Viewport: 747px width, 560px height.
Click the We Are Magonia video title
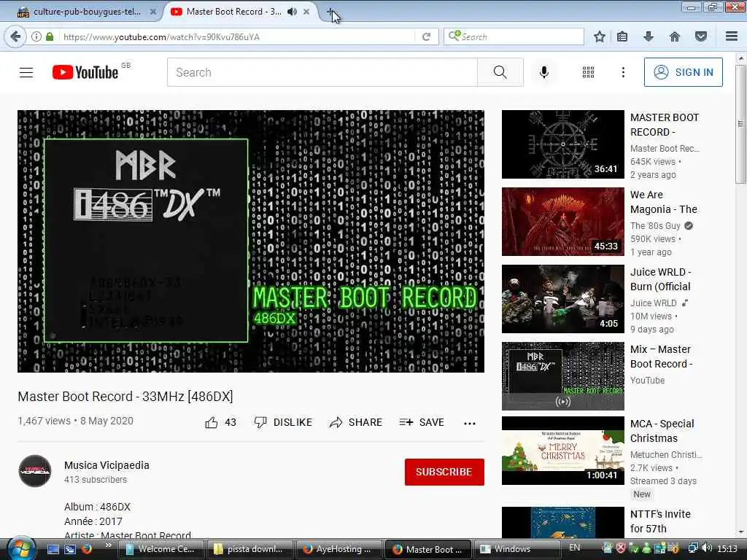pos(664,202)
